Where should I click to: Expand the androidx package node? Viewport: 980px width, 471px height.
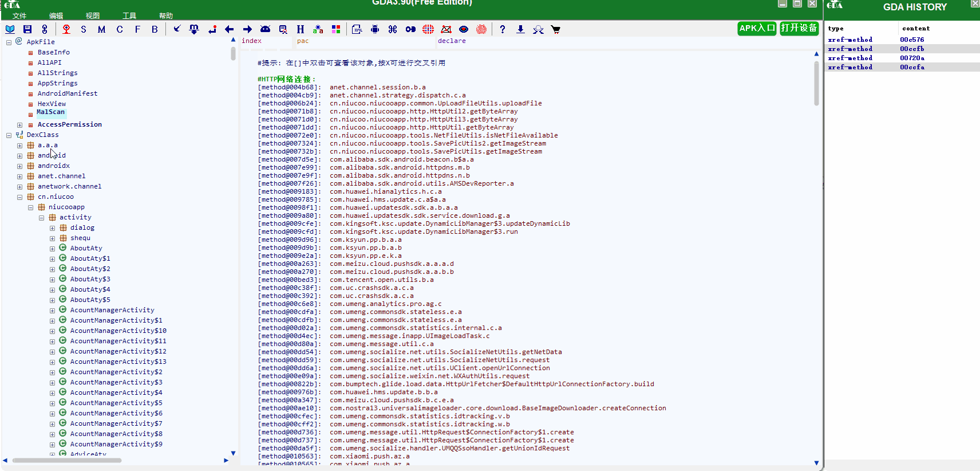pyautogui.click(x=19, y=167)
